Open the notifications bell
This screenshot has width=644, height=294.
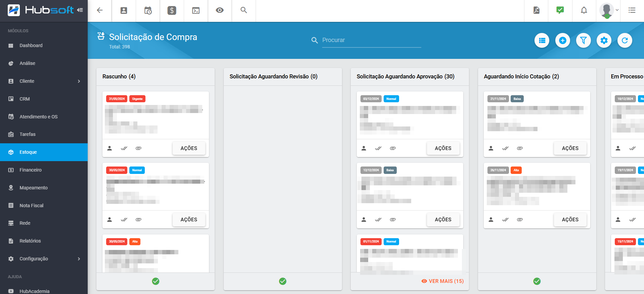(x=584, y=10)
